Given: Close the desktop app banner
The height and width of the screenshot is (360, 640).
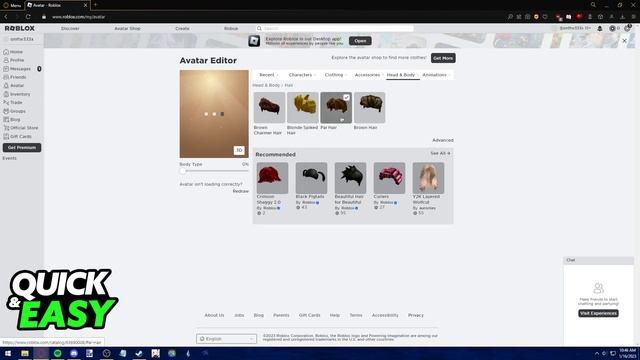Looking at the screenshot, I should [x=624, y=41].
